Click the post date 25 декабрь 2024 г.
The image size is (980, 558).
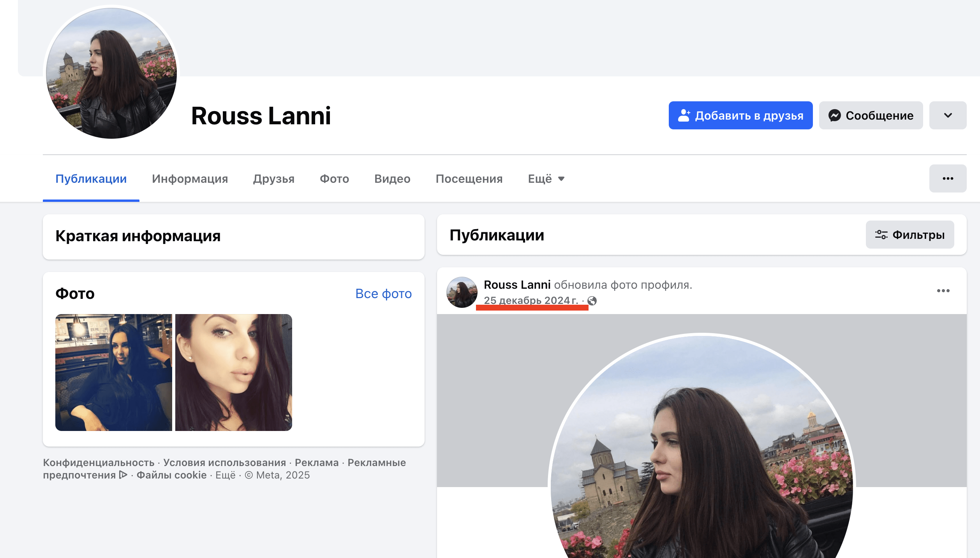pyautogui.click(x=531, y=300)
